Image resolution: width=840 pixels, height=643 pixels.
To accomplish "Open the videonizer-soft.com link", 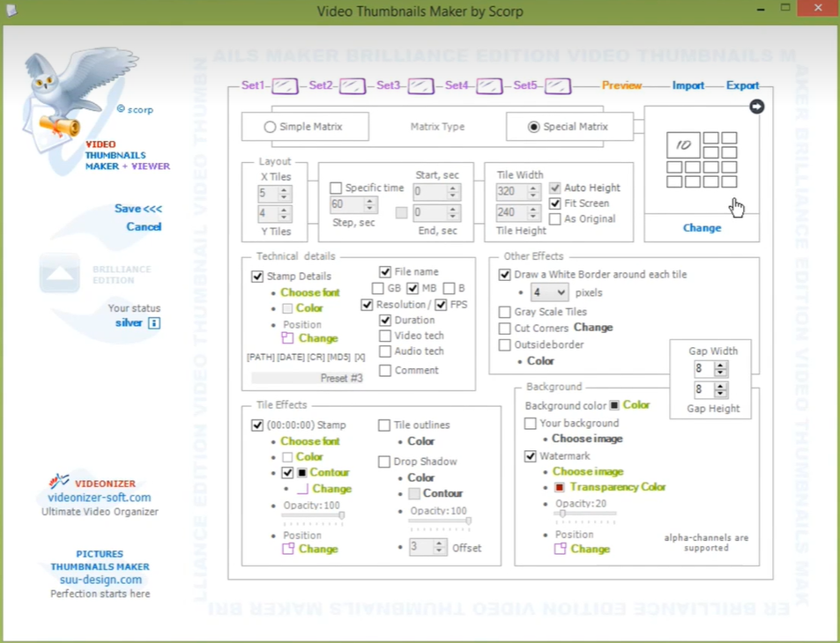I will point(100,498).
